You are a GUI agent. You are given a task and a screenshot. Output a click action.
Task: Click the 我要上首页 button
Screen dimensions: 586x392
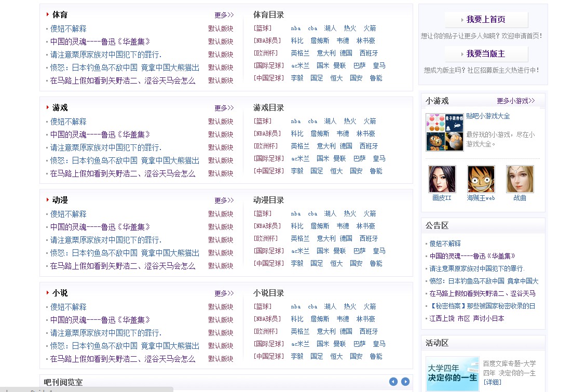486,19
